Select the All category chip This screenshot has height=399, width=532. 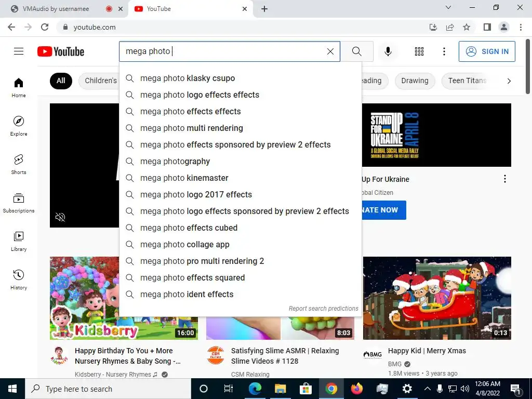[x=61, y=81]
